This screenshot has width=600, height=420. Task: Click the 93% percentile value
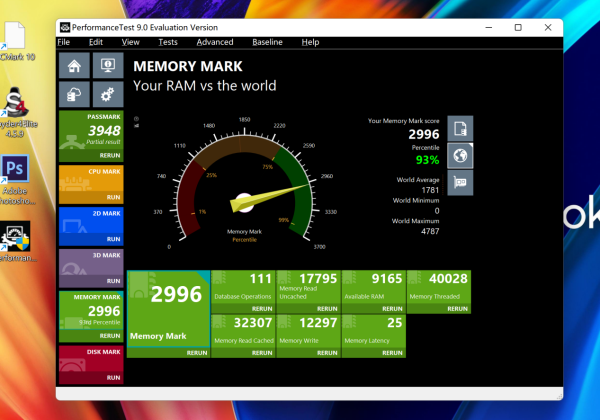[427, 160]
